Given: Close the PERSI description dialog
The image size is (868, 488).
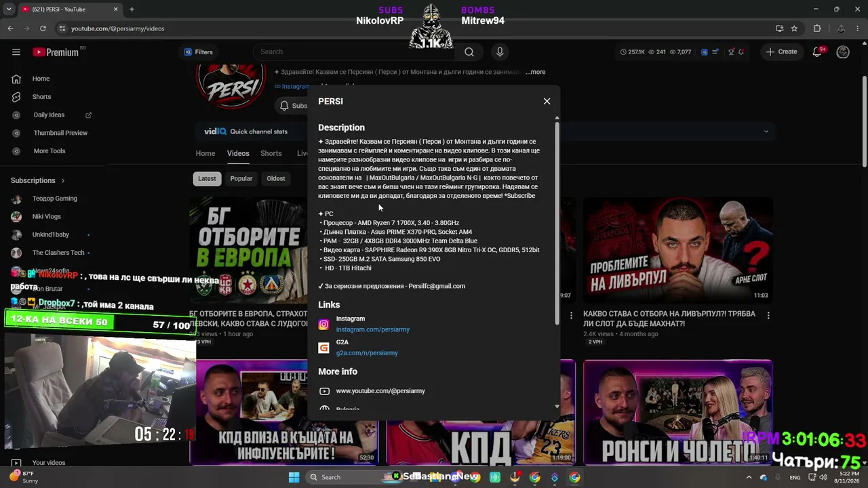Looking at the screenshot, I should click(x=547, y=101).
